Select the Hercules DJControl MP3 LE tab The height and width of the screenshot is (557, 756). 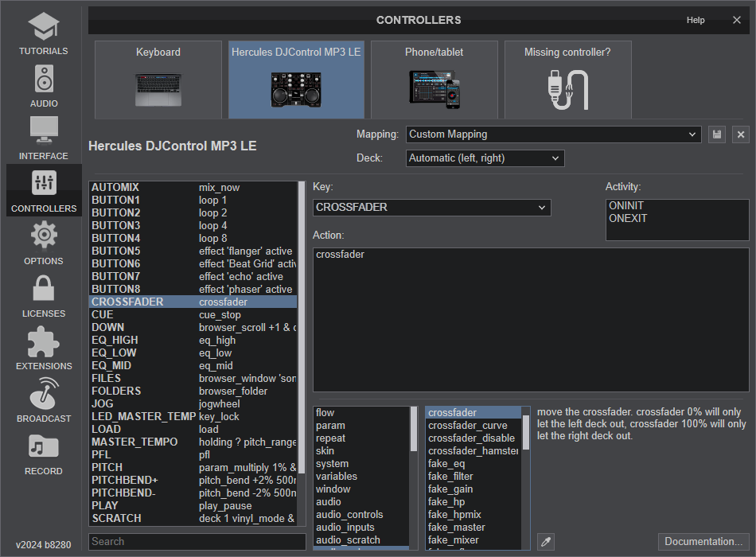pos(296,80)
